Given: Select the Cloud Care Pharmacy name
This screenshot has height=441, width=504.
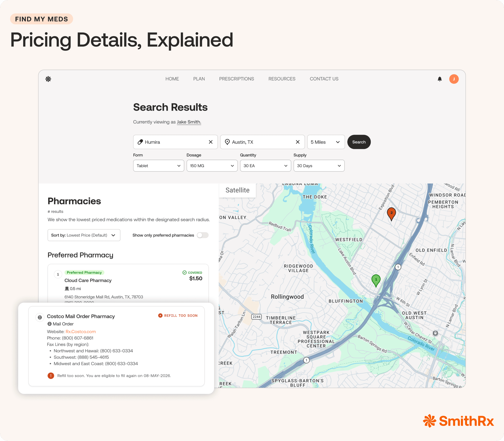Looking at the screenshot, I should coord(88,281).
